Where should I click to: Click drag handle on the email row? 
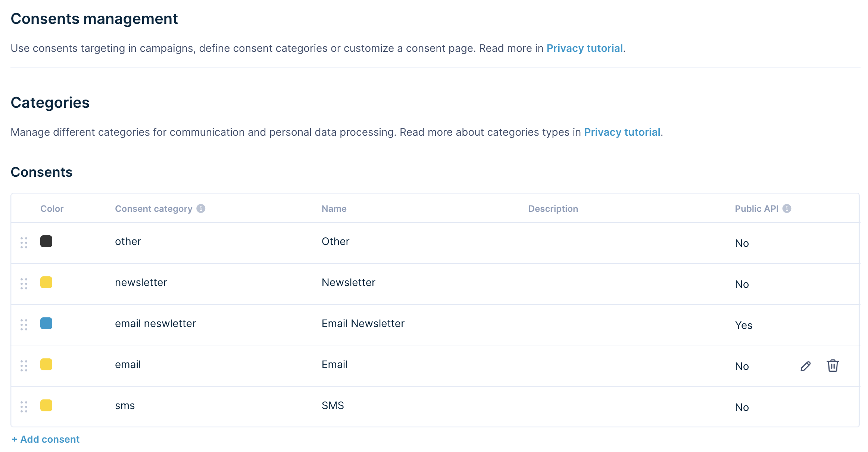coord(24,366)
